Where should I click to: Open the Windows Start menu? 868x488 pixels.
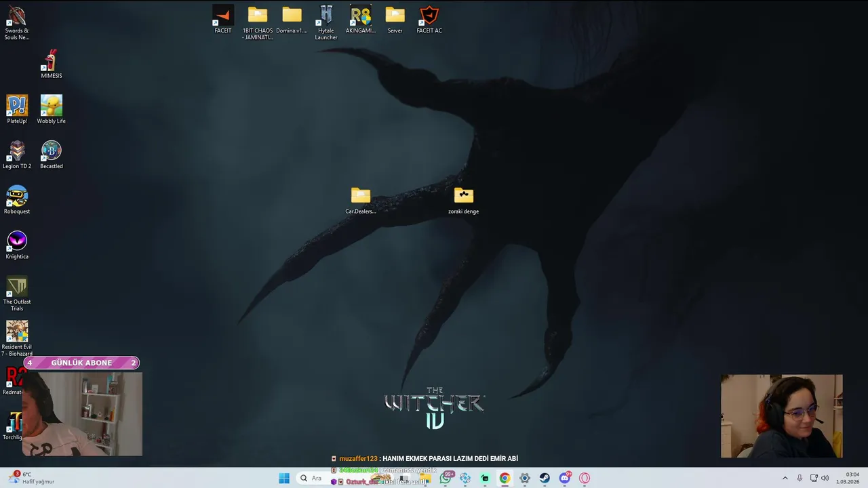click(x=284, y=479)
